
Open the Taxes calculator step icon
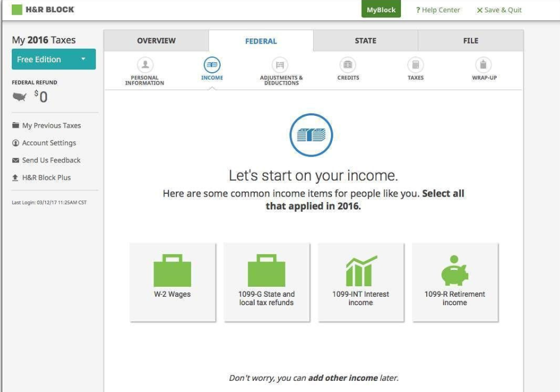point(416,65)
